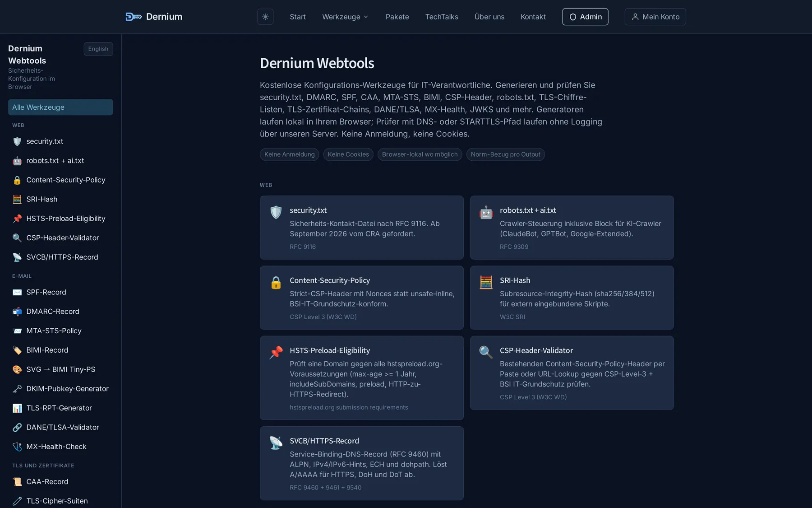Open the Dernium logo home link
This screenshot has width=812, height=508.
pos(154,17)
